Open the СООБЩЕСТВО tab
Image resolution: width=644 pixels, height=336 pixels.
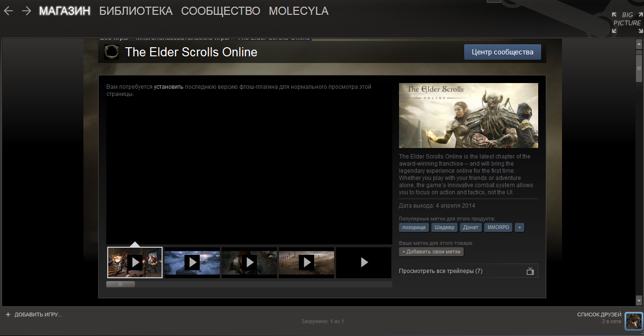click(221, 11)
